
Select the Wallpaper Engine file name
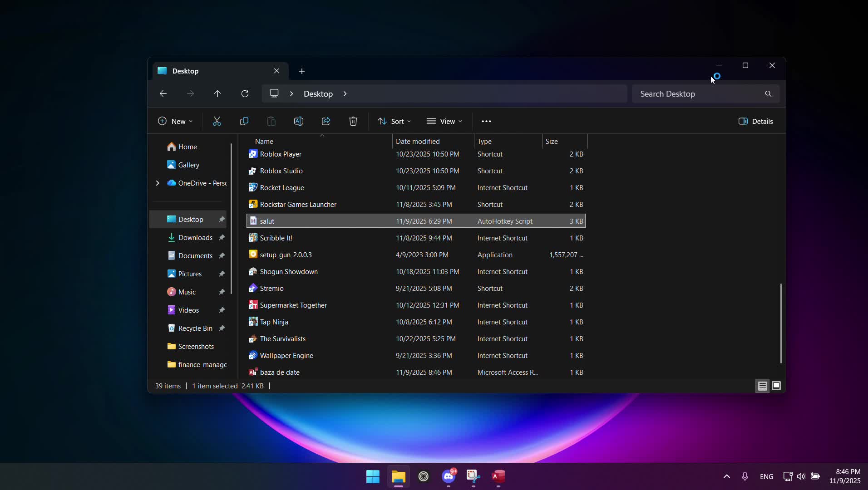pyautogui.click(x=286, y=355)
